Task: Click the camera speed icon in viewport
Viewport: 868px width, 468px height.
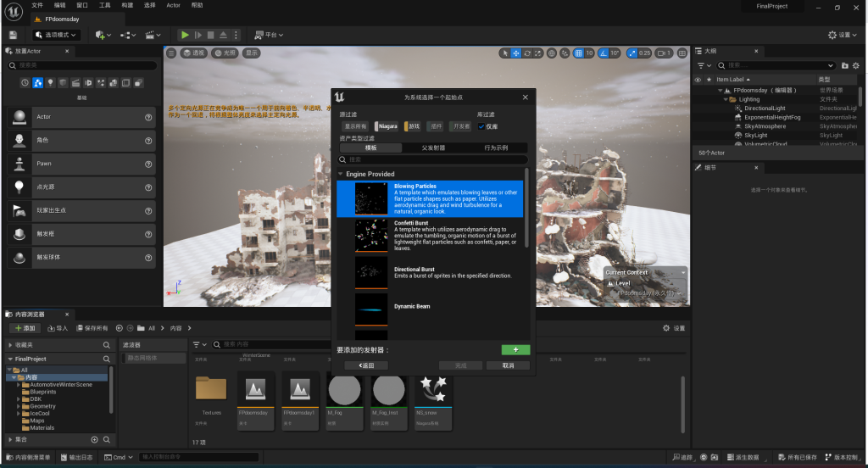Action: (x=663, y=53)
